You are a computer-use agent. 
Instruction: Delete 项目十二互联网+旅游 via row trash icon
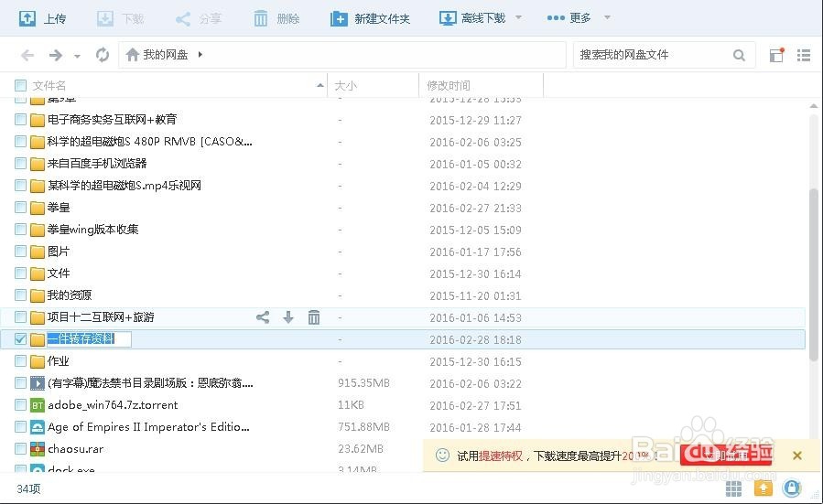314,316
